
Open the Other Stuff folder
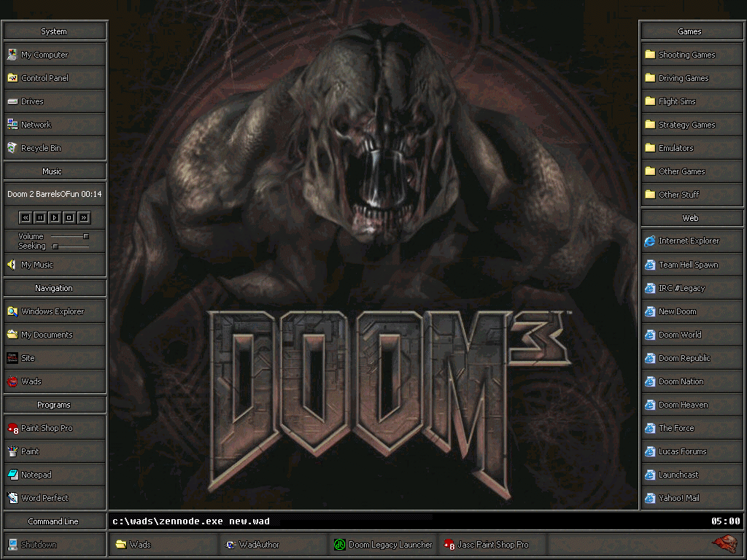692,195
